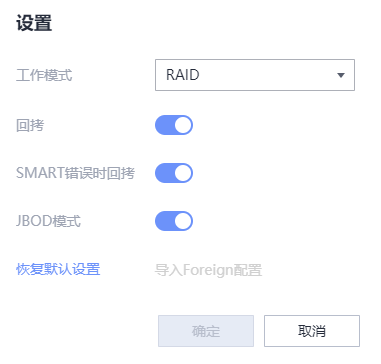Toggle the 回拷 switch off
Screen dimensions: 381x364
(174, 125)
